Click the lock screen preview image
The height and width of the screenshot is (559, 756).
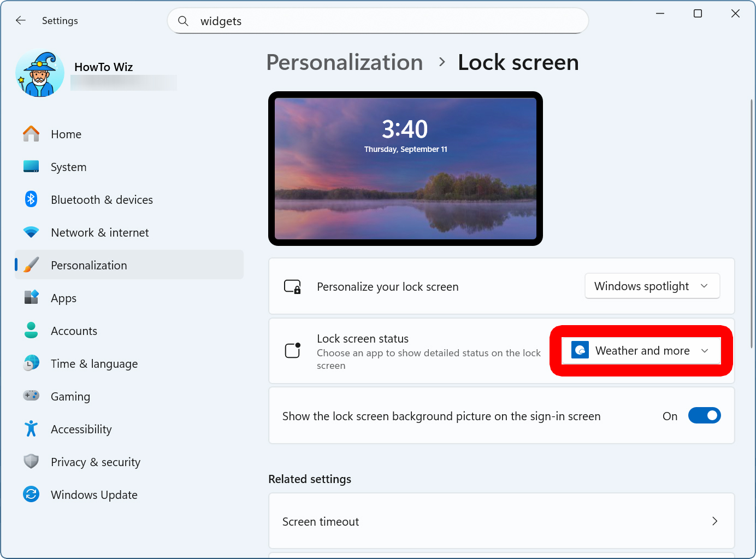coord(405,168)
